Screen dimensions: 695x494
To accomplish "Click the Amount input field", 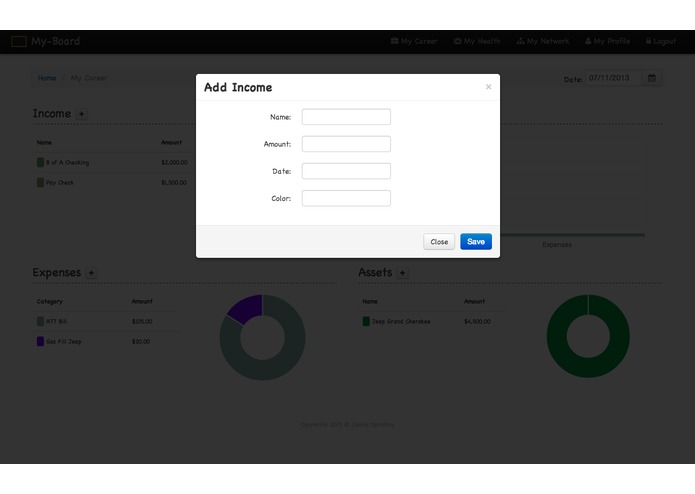I will pos(346,144).
